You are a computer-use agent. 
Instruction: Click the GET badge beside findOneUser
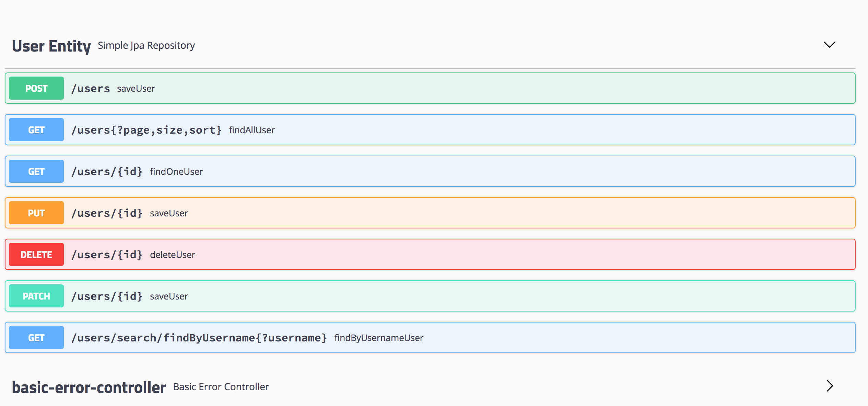[x=36, y=171]
